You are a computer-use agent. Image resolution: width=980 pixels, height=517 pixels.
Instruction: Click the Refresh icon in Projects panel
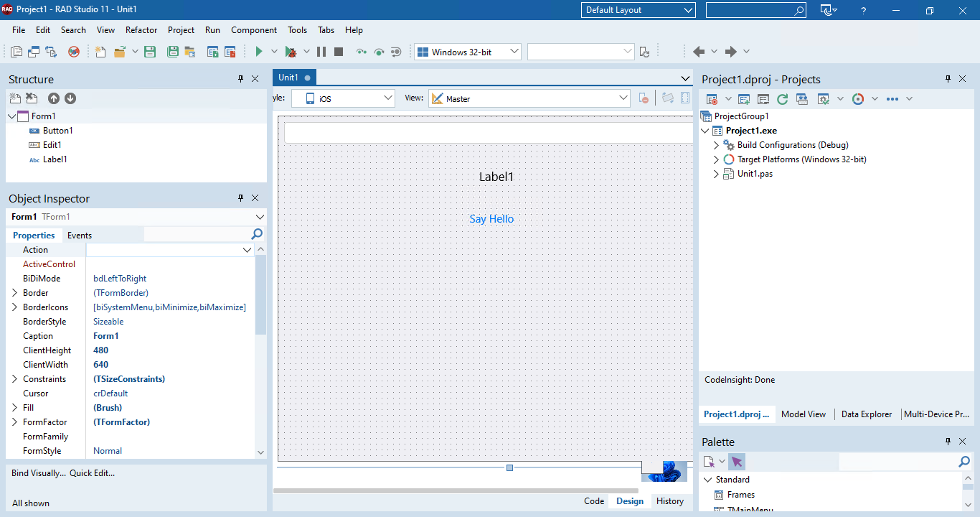click(x=782, y=99)
